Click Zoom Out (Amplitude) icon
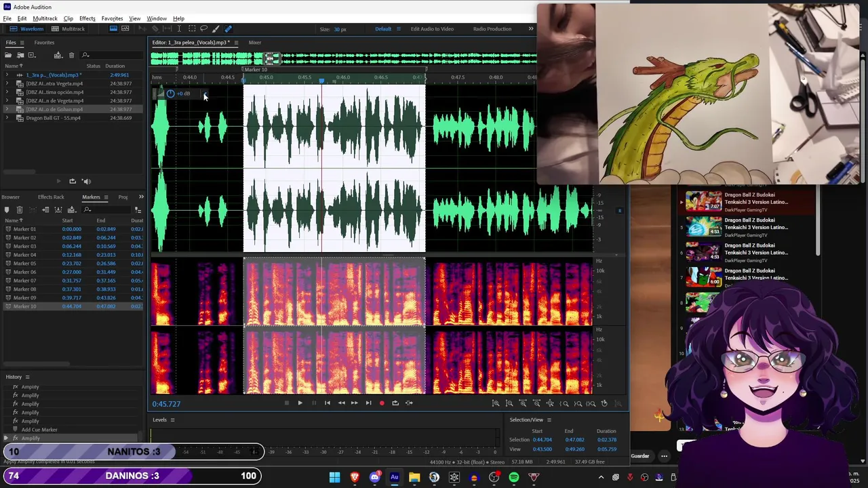 [509, 403]
